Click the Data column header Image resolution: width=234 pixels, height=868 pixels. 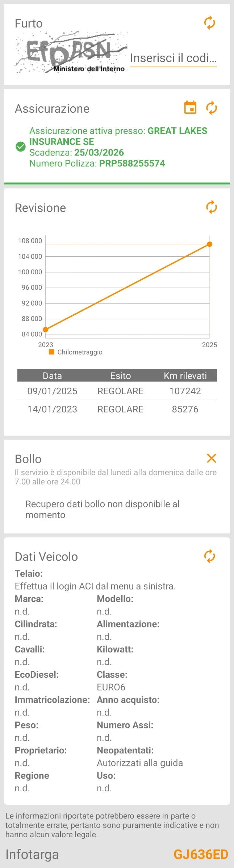click(x=52, y=376)
